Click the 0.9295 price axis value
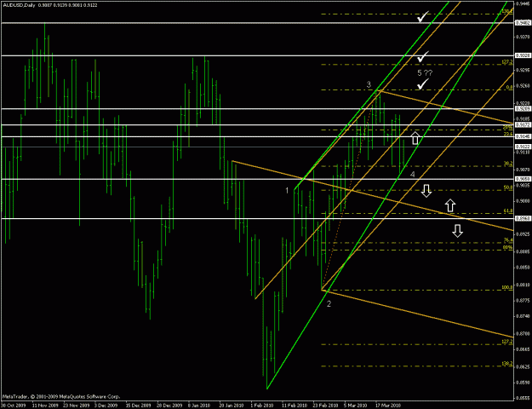 (x=522, y=70)
